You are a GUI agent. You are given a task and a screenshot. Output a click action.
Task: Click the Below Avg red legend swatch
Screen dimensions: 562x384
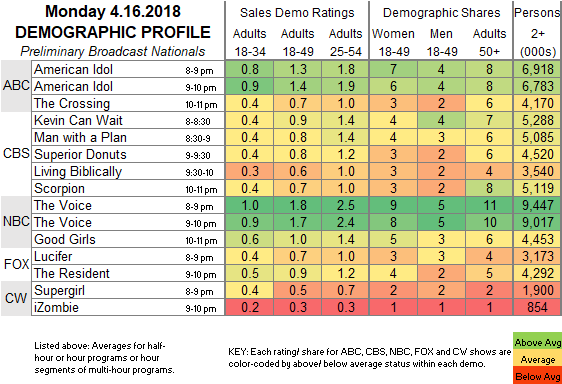tap(537, 376)
